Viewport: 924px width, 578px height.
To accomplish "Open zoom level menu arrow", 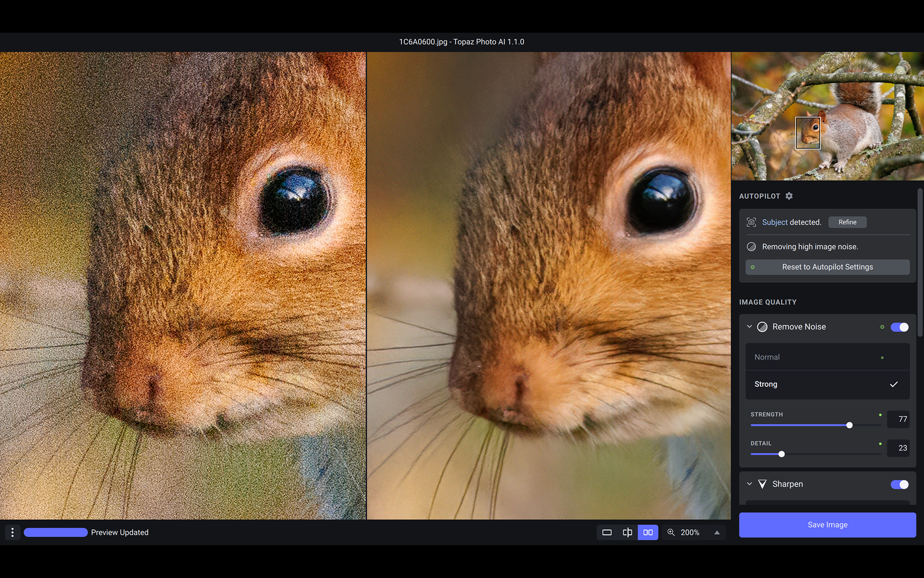I will click(x=717, y=532).
